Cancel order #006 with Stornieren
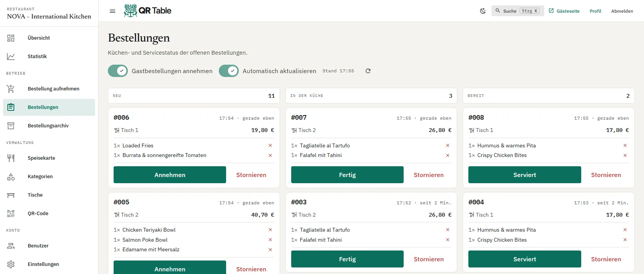 [x=251, y=175]
